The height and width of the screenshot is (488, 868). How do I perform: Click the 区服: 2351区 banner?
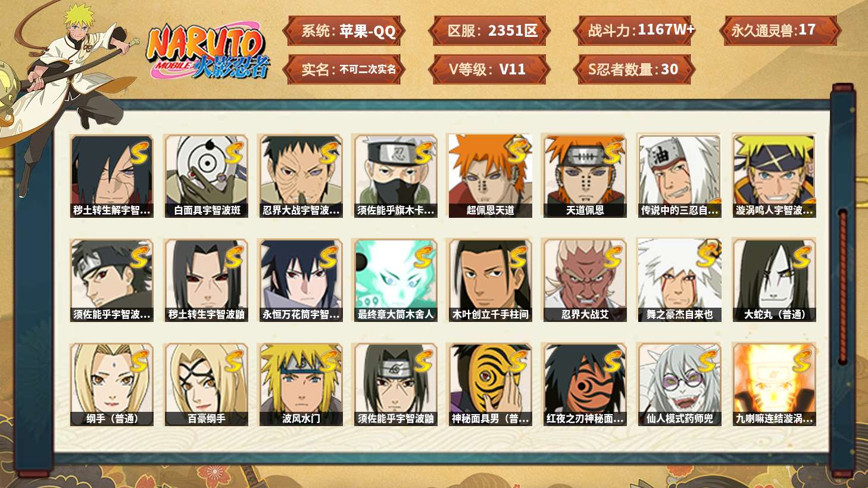(489, 31)
